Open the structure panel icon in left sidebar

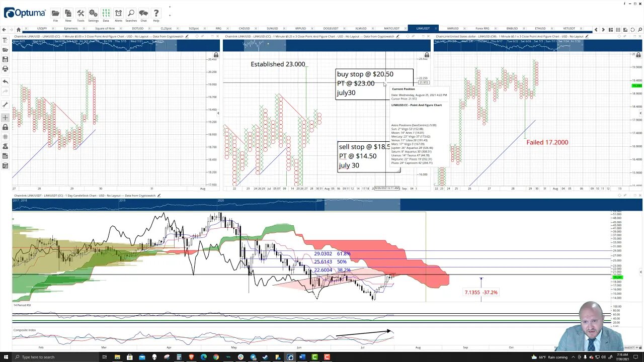(x=5, y=41)
